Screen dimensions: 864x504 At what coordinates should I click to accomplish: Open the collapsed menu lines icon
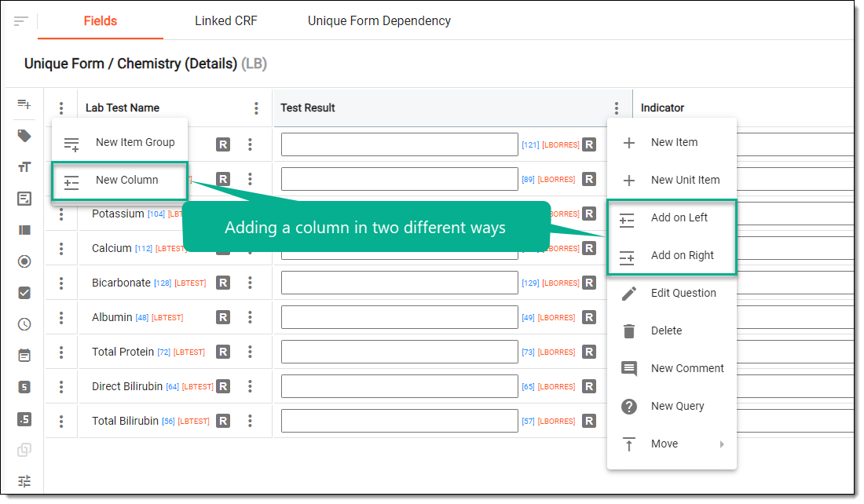[21, 21]
